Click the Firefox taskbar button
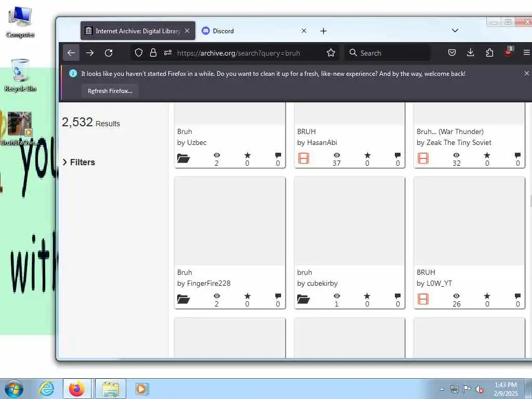This screenshot has height=399, width=532. 77,389
